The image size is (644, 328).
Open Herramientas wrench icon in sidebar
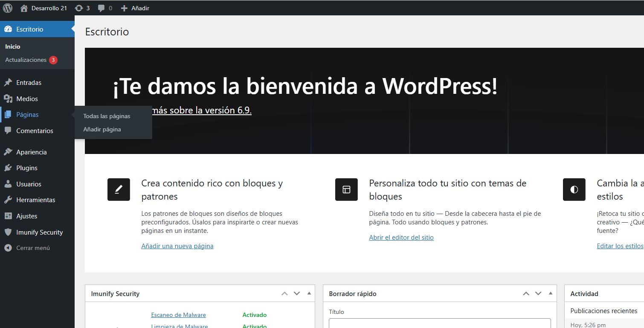point(8,200)
